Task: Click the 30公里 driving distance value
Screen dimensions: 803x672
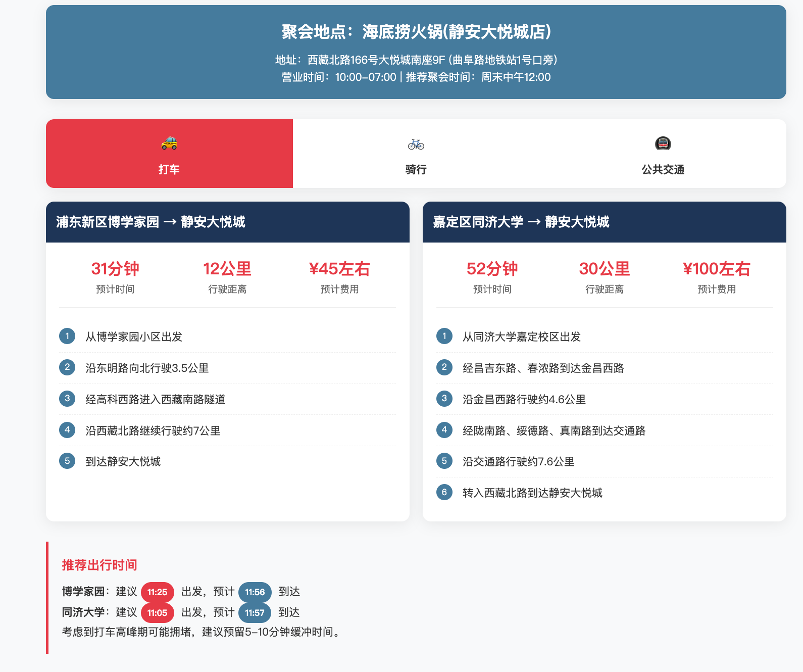Action: tap(605, 269)
